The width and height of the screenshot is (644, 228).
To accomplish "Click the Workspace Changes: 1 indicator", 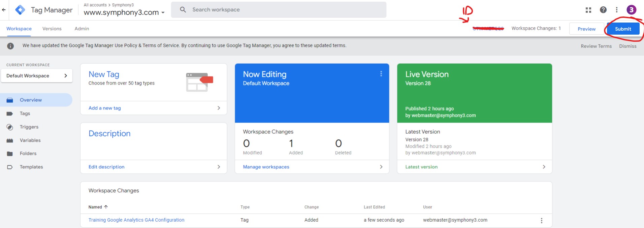I will (x=536, y=28).
